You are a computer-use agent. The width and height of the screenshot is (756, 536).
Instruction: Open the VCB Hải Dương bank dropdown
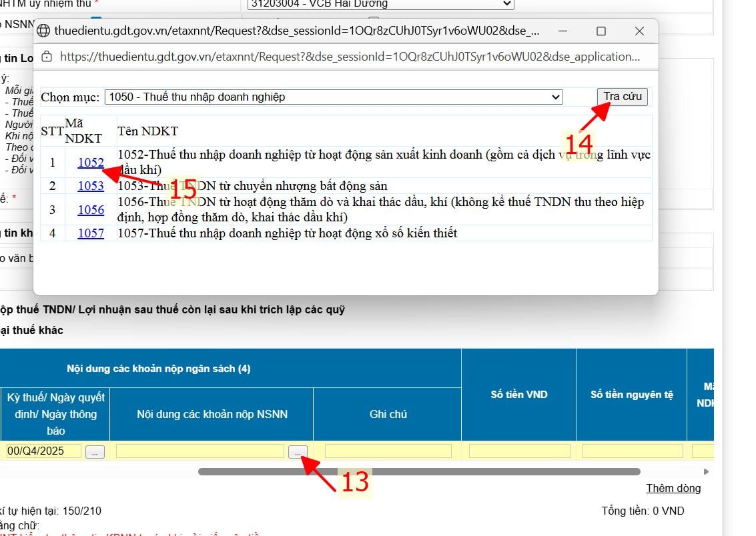coord(380,4)
